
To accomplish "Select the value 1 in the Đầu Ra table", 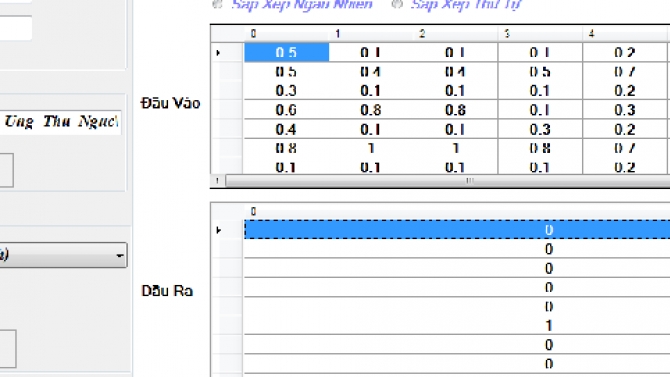I will tap(457, 326).
